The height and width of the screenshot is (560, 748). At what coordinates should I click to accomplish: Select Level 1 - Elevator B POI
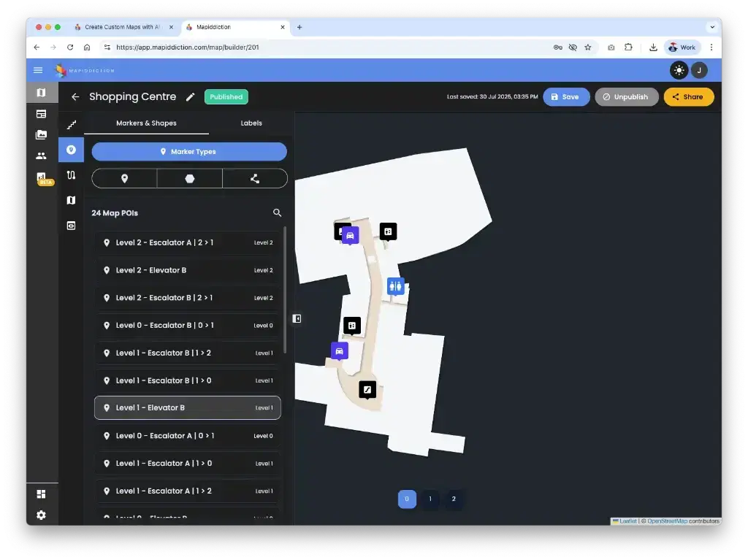tap(188, 408)
